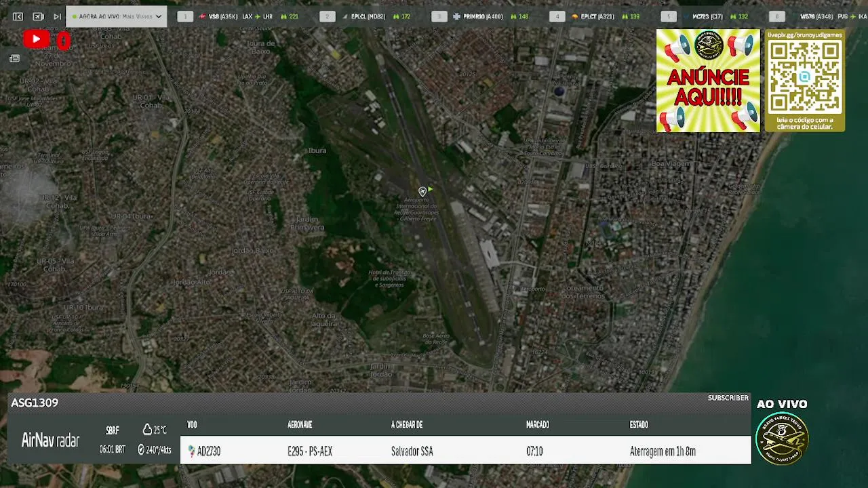Image resolution: width=868 pixels, height=488 pixels.
Task: Click the viewers count 221 binoculars icon
Action: tap(283, 16)
